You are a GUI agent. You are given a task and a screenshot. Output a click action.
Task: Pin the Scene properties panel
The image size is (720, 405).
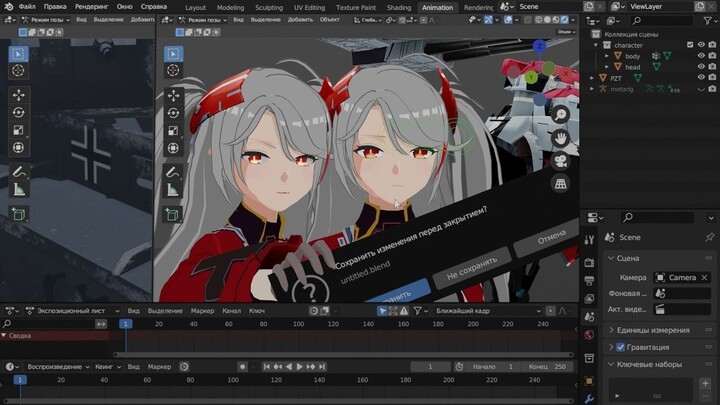[709, 237]
